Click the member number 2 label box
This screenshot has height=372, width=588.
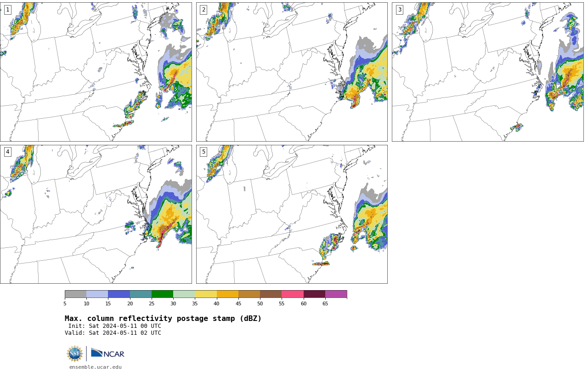coord(204,10)
